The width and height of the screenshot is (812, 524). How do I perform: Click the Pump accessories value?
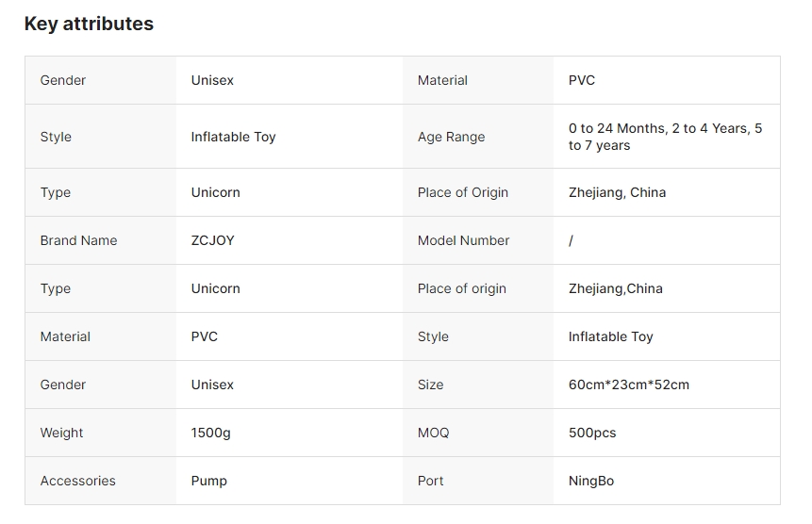tap(208, 481)
